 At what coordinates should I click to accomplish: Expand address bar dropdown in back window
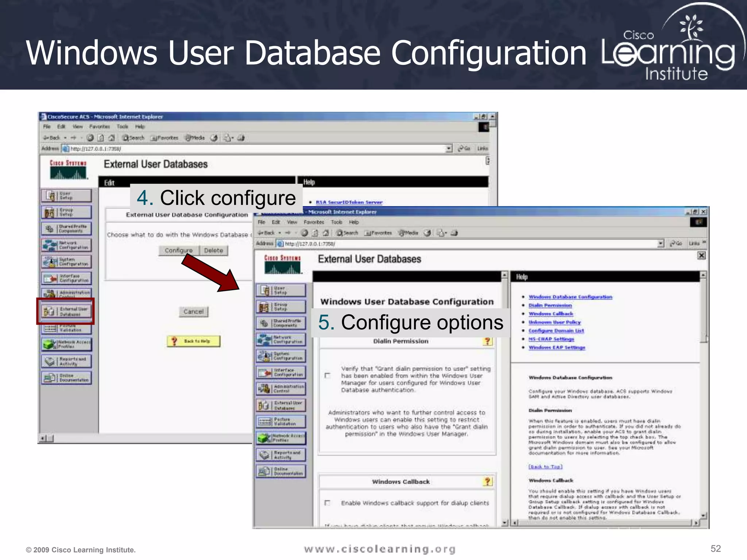tap(449, 148)
